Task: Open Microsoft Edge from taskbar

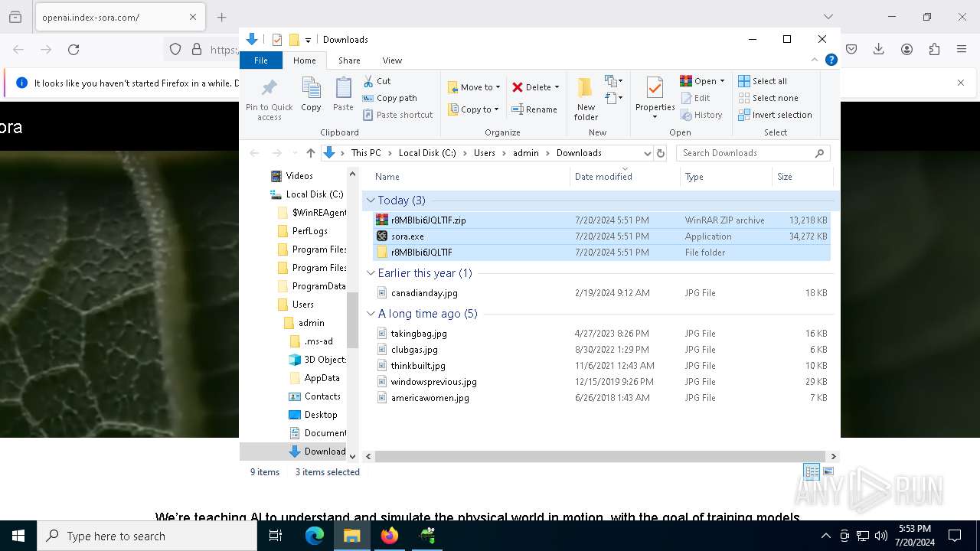Action: [315, 536]
